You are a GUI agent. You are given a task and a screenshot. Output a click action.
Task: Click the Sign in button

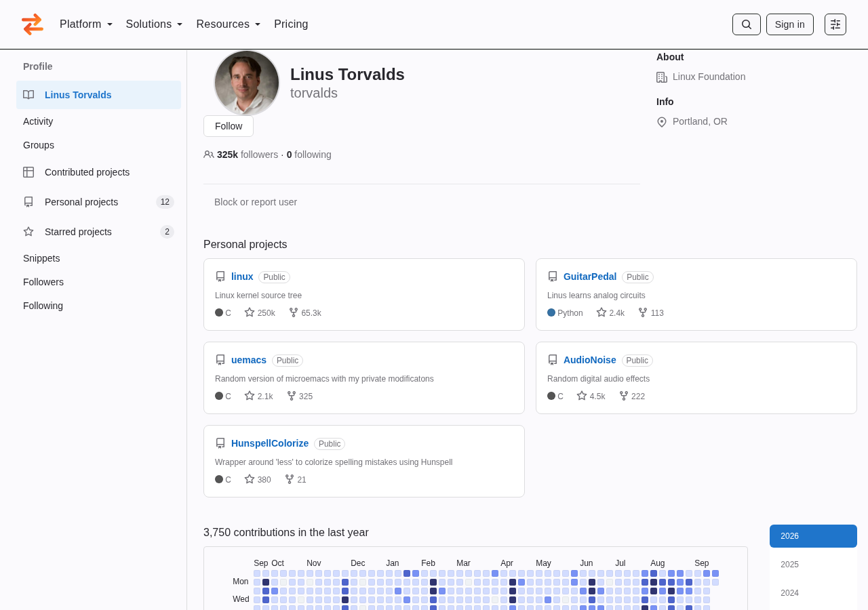click(790, 24)
